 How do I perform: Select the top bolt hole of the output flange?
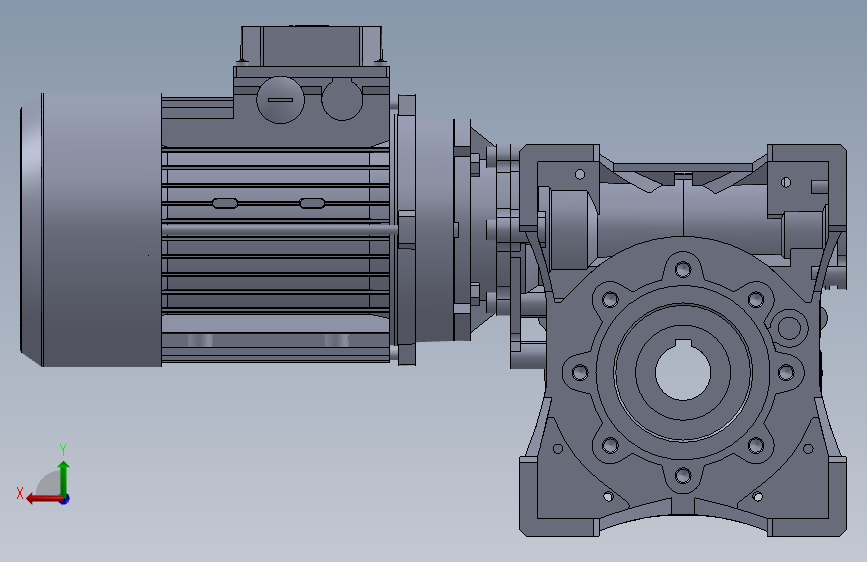(x=683, y=270)
